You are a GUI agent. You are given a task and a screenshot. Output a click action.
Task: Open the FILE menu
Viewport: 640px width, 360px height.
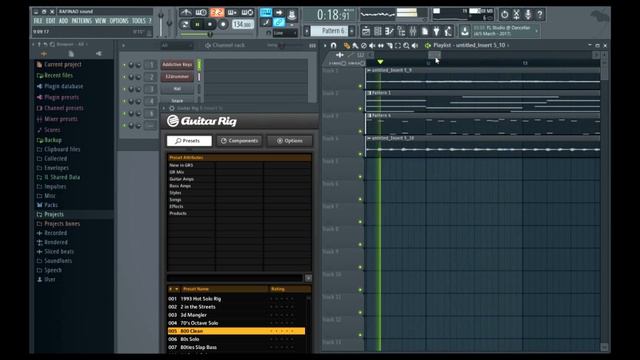[38, 21]
